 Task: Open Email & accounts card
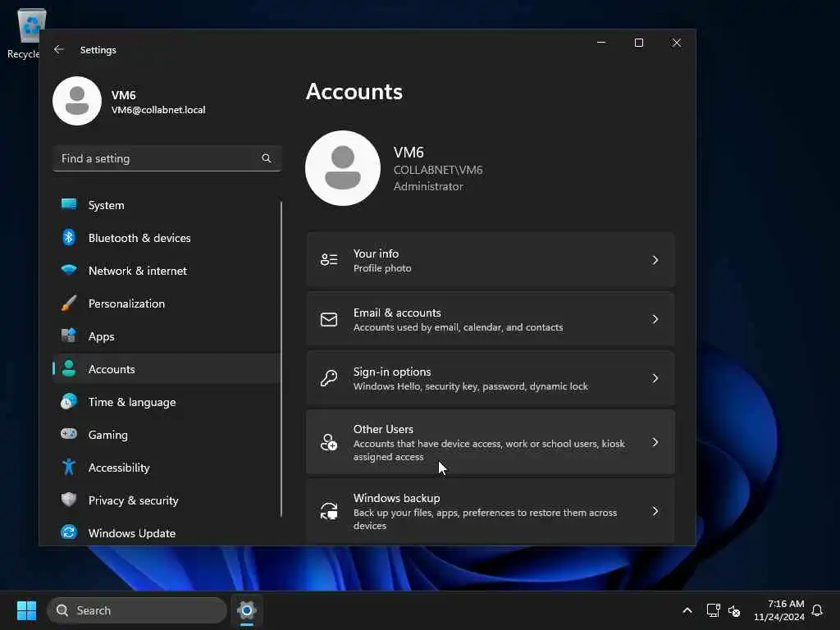pyautogui.click(x=491, y=319)
